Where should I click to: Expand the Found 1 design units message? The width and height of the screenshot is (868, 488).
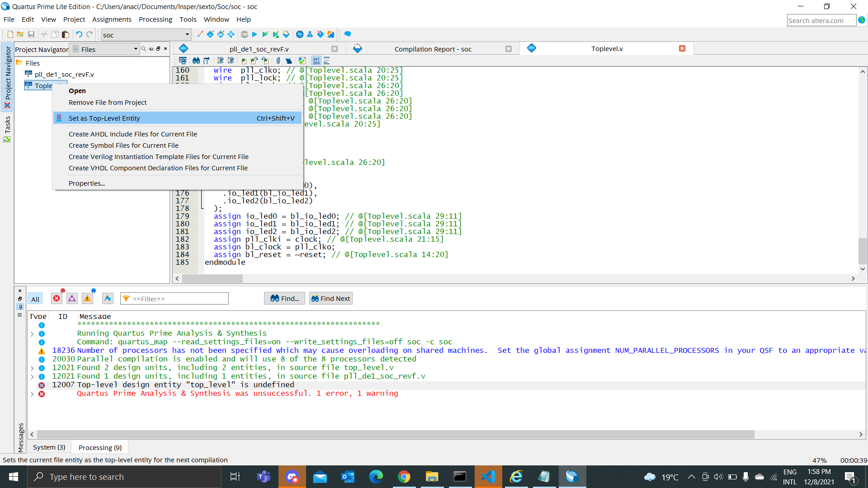click(x=32, y=377)
